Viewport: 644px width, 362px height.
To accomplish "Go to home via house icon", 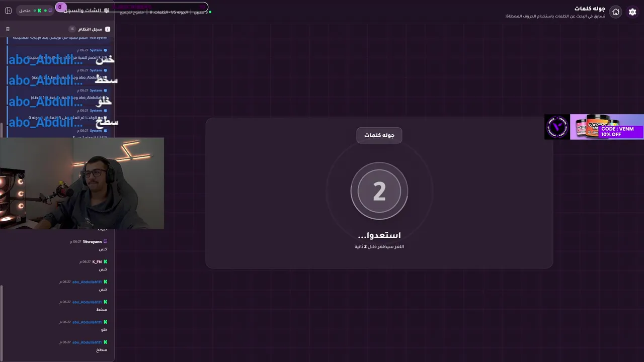I will click(x=615, y=12).
